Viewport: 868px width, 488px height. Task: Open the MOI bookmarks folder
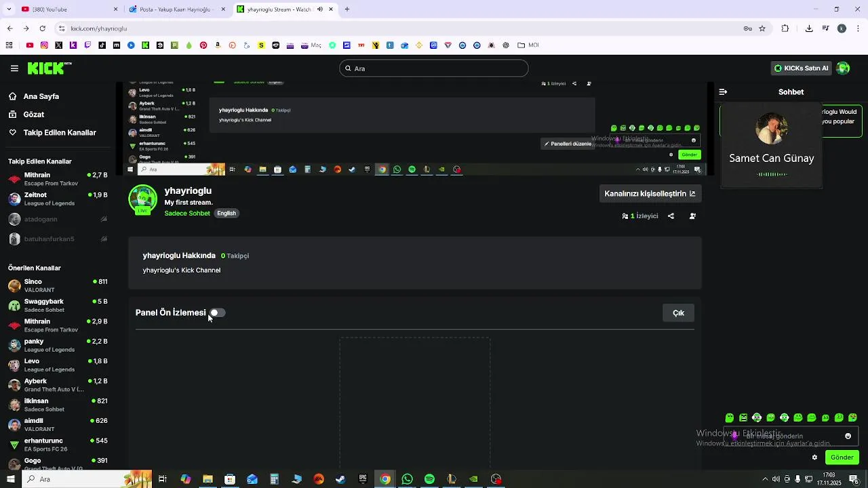(528, 45)
